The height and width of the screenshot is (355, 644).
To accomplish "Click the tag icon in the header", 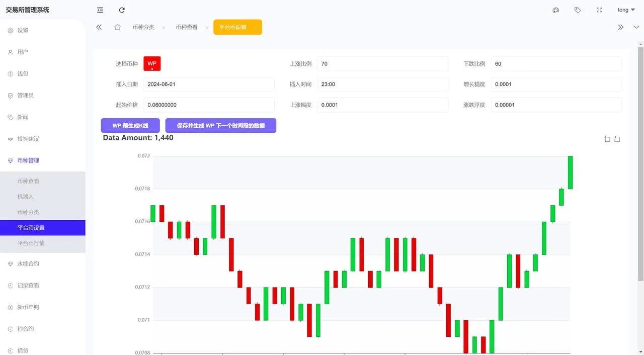I will point(578,10).
